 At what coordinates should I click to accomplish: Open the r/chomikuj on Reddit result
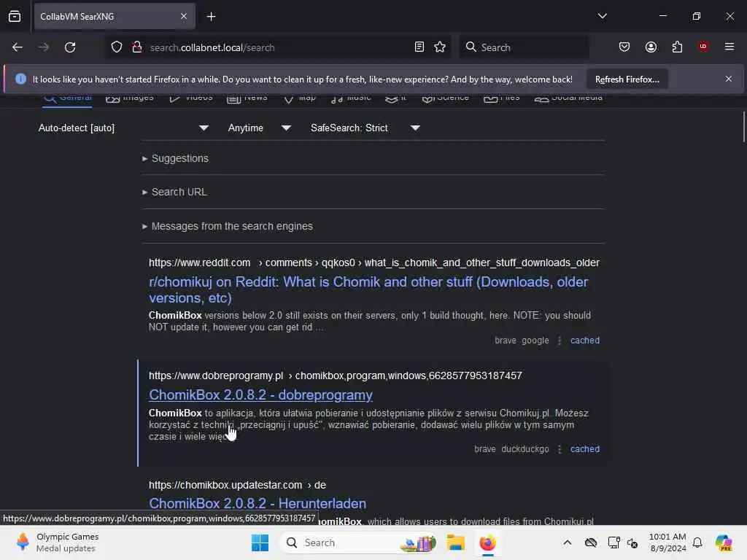click(x=368, y=289)
